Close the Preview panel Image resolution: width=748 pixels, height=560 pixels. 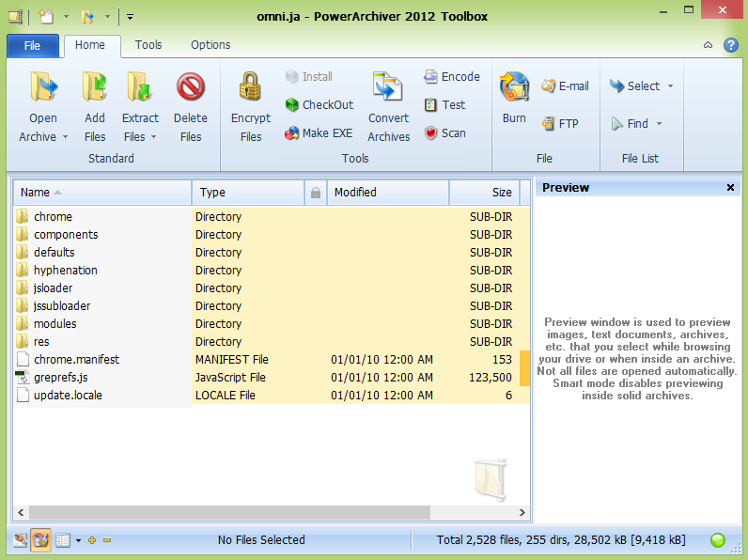click(730, 188)
